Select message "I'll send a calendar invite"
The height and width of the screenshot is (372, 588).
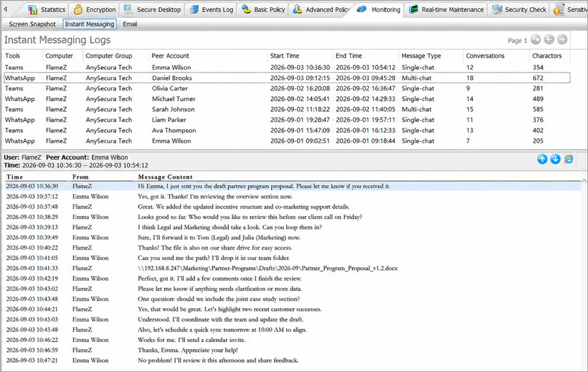(293, 340)
